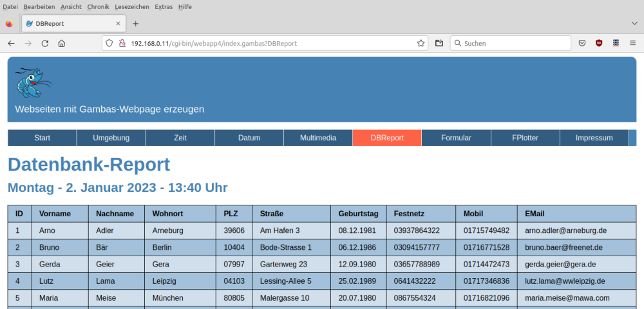This screenshot has width=644, height=309.
Task: Click the insecure connection padlock icon
Action: click(121, 43)
